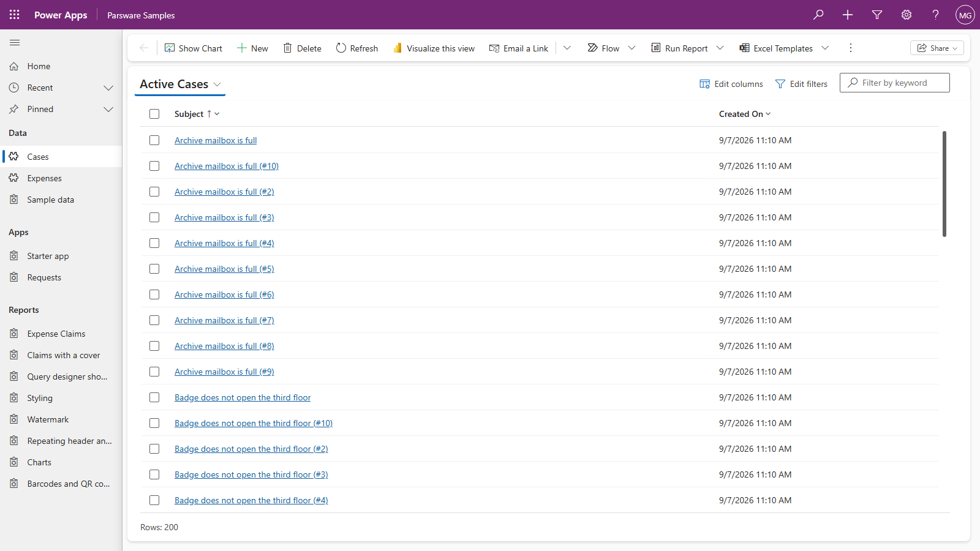
Task: Select Expenses in sidebar
Action: (61, 178)
